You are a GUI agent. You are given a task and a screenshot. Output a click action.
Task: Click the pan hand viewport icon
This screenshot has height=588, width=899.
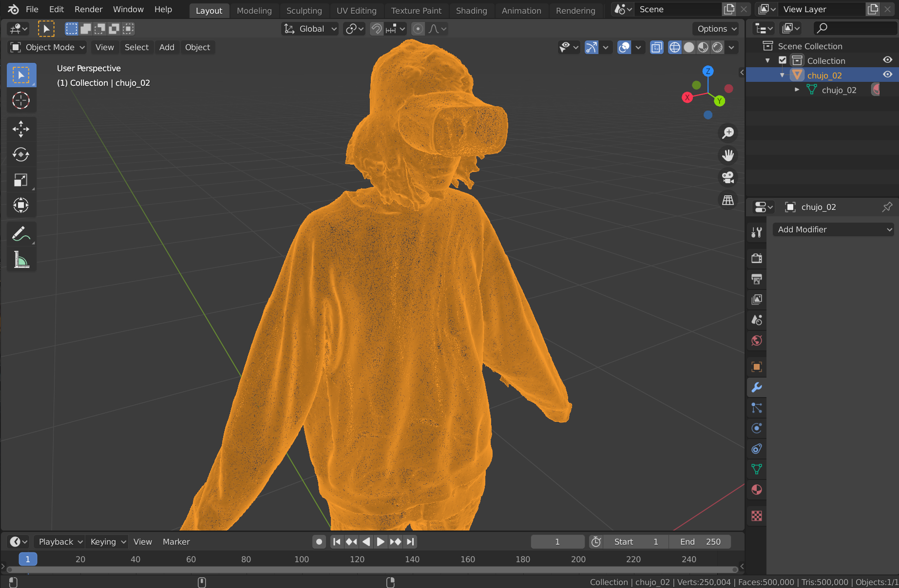728,155
